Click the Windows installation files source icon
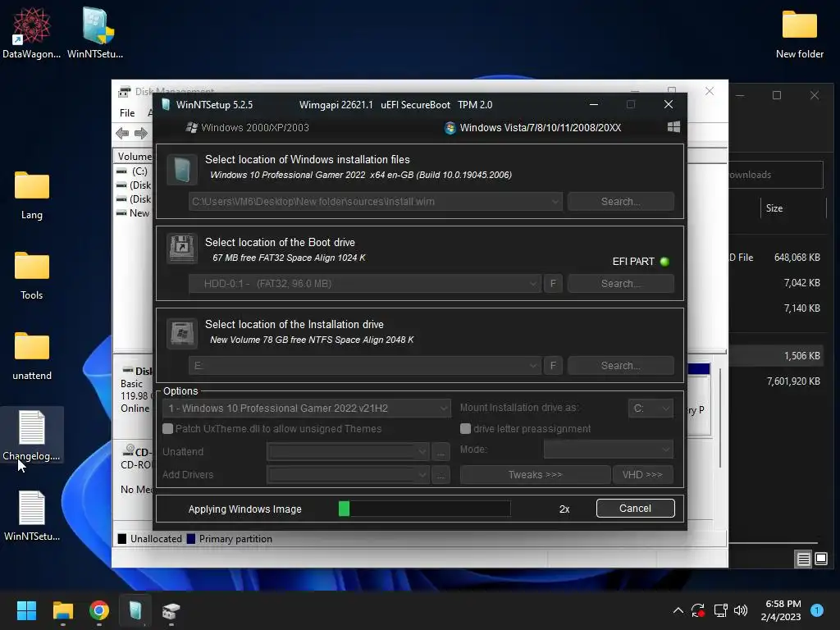Screen dimensions: 840x630 (x=182, y=170)
